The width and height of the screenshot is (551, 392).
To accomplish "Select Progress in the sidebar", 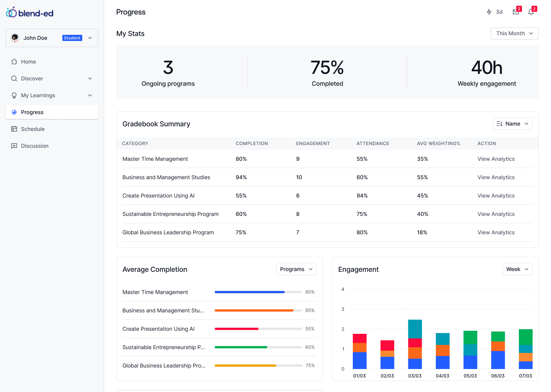I will pos(33,112).
